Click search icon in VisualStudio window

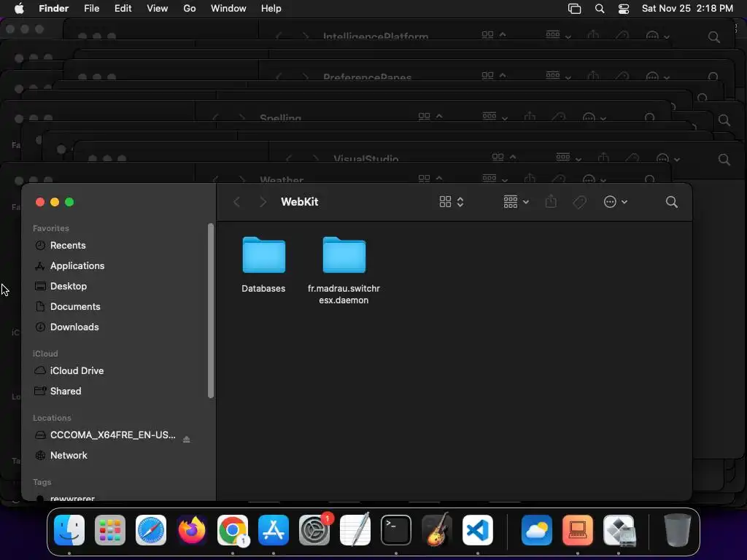point(724,160)
